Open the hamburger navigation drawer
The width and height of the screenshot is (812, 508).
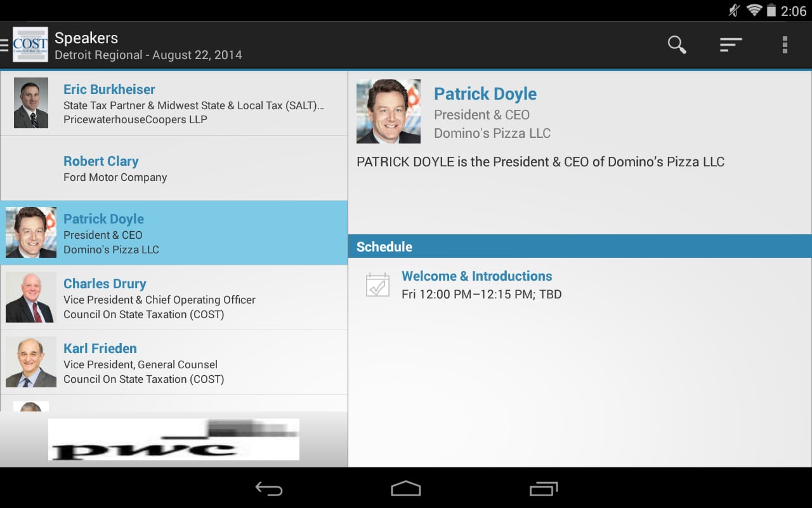(x=4, y=44)
